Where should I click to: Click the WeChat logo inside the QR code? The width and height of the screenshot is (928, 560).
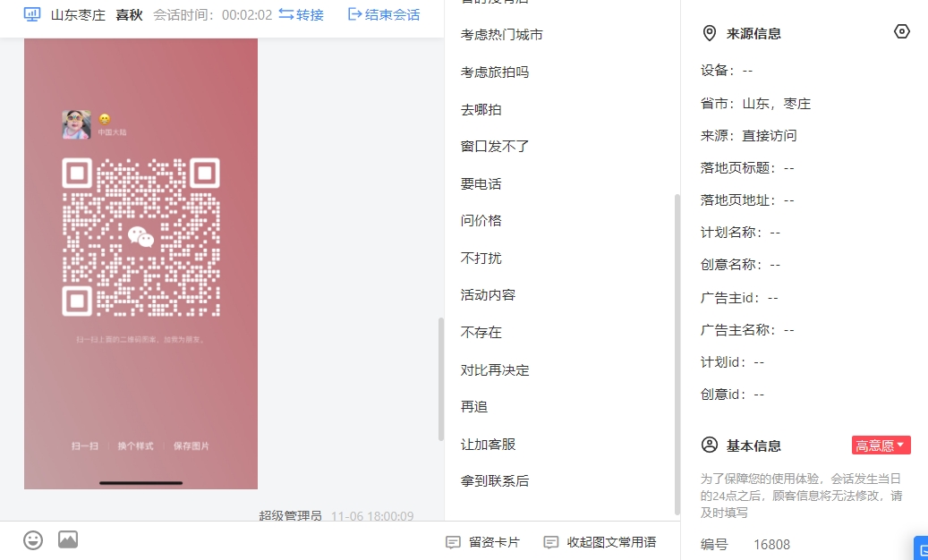coord(140,236)
